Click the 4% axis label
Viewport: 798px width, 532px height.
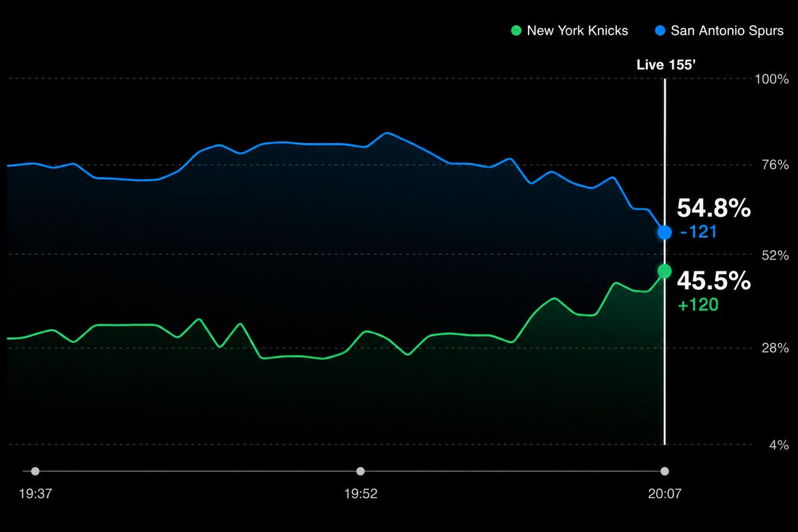[x=778, y=445]
